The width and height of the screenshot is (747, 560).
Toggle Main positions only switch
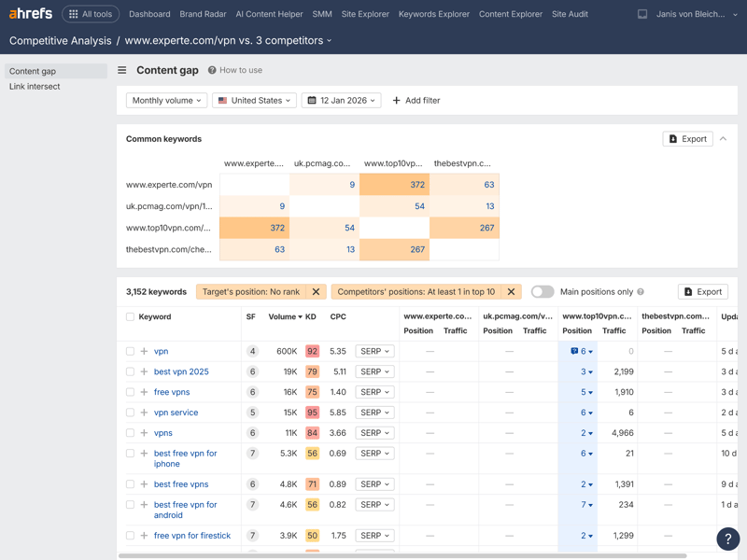tap(543, 292)
